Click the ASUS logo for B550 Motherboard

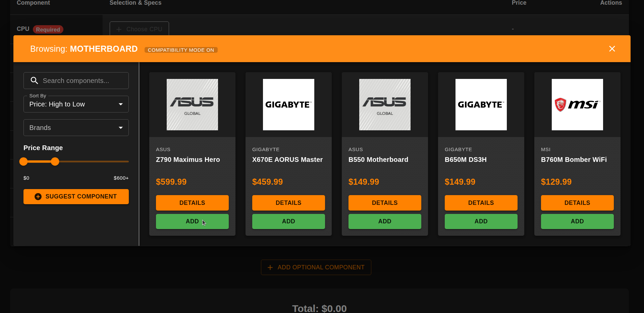(x=385, y=104)
